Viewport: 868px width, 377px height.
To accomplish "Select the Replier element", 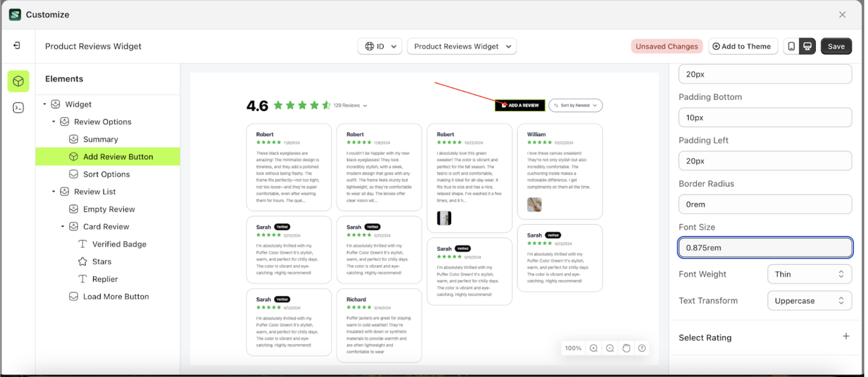I will coord(105,279).
